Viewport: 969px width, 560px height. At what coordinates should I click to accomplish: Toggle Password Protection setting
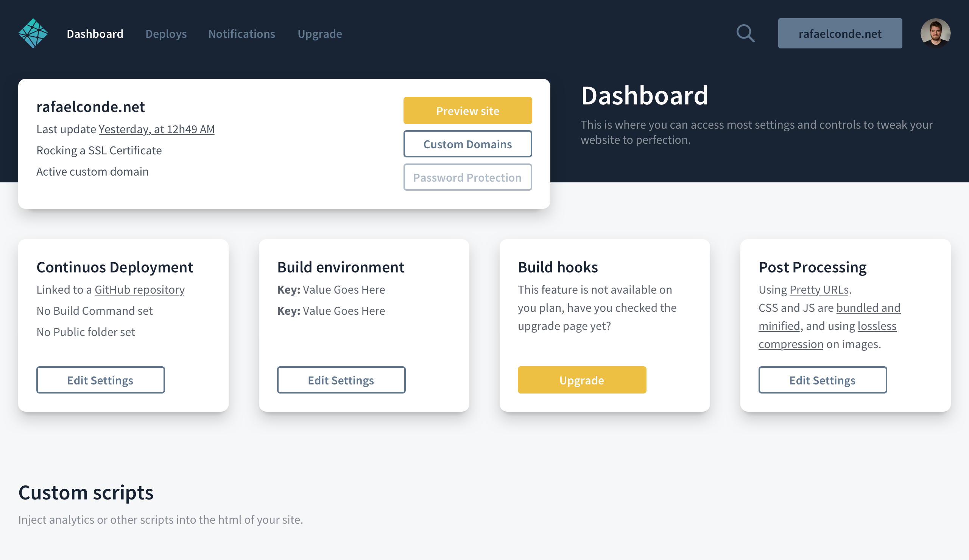point(467,177)
